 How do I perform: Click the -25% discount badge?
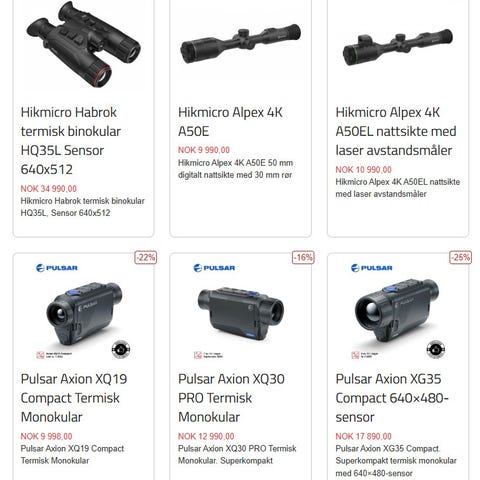[460, 257]
